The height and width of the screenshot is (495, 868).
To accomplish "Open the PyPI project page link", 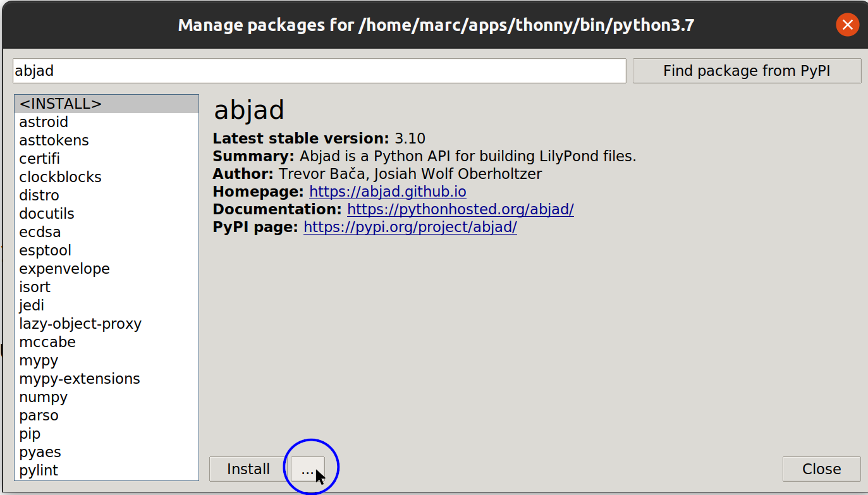I will (410, 227).
